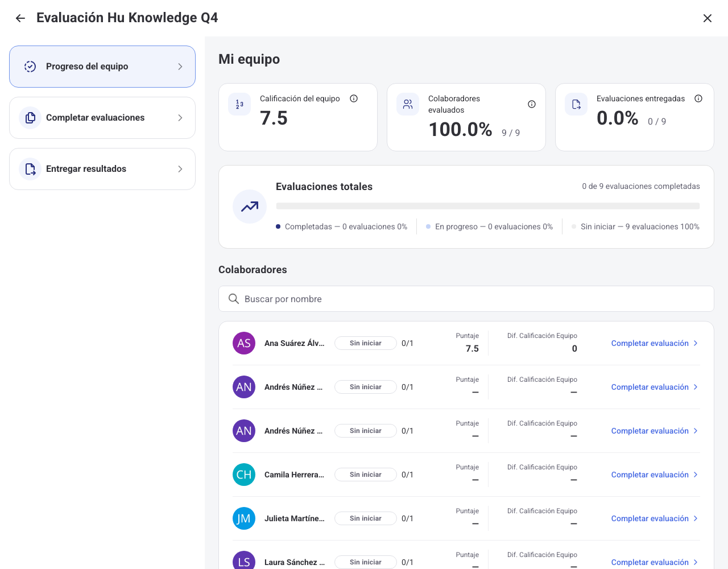The height and width of the screenshot is (569, 728).
Task: Show info for Calificación del equipo
Action: click(x=354, y=98)
